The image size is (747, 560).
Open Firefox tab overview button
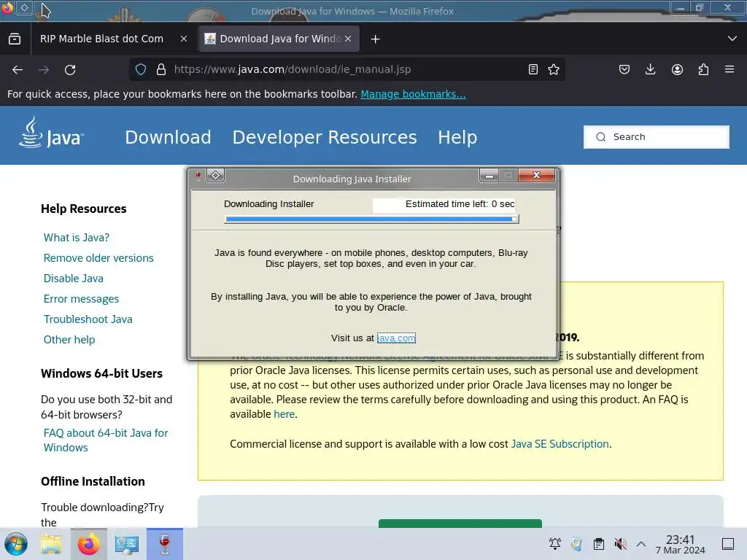[x=15, y=39]
